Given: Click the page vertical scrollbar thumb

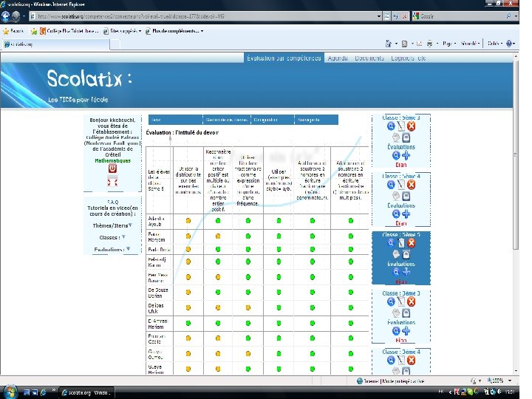Looking at the screenshot, I should tap(516, 154).
